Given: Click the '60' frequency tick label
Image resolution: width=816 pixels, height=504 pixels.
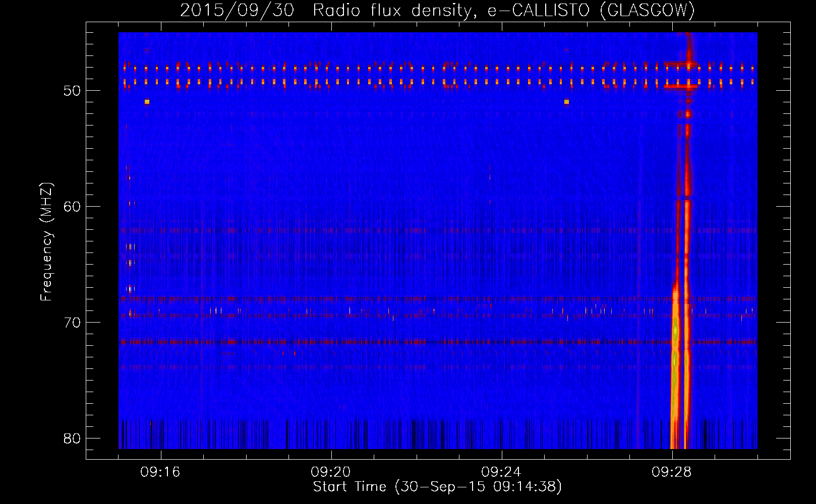Looking at the screenshot, I should click(73, 207).
